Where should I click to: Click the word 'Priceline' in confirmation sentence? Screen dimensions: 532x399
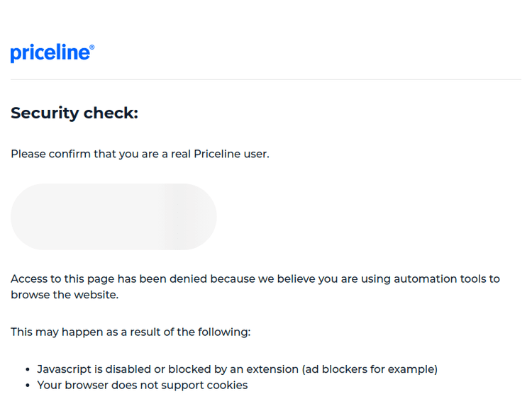(218, 154)
